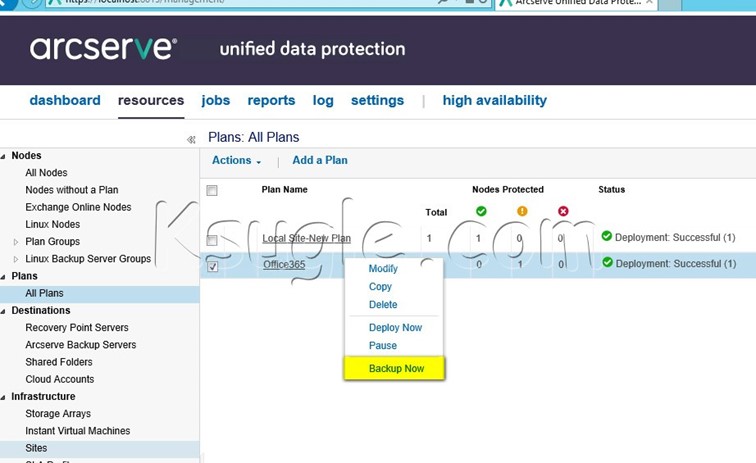Select Pause in context menu

click(x=383, y=346)
